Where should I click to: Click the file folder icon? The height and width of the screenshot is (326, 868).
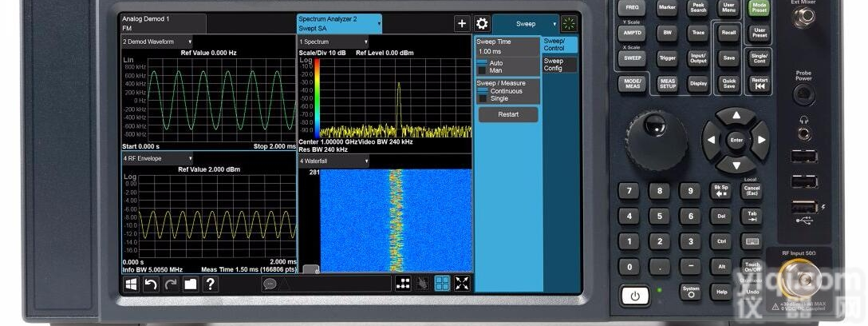[x=190, y=284]
